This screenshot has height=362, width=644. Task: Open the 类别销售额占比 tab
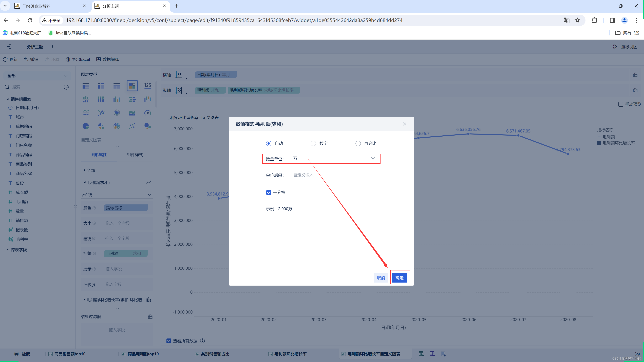click(x=212, y=354)
